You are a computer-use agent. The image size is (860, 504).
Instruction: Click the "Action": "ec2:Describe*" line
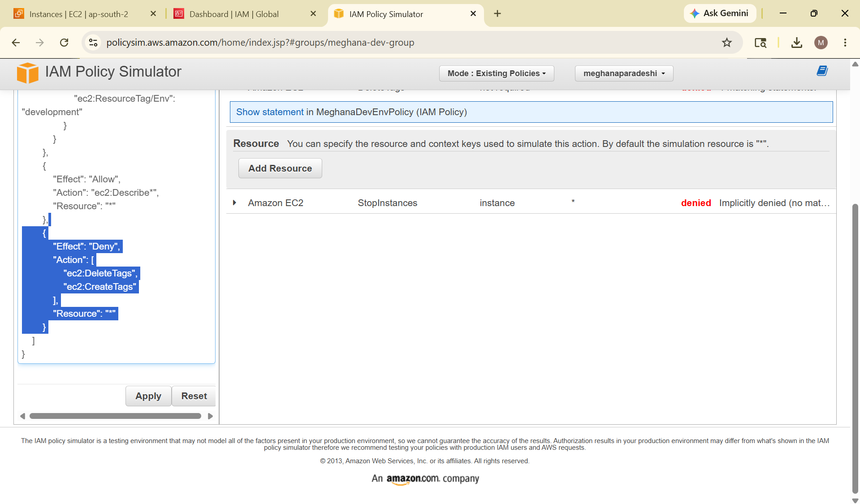(x=106, y=193)
